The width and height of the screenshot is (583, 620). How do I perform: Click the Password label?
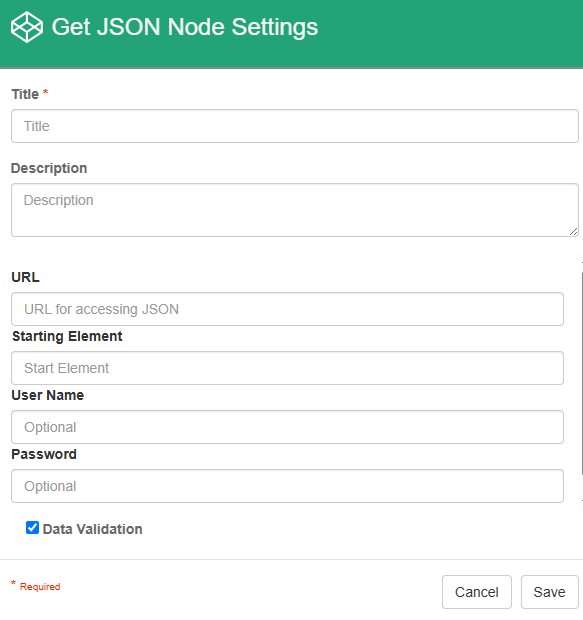[44, 454]
